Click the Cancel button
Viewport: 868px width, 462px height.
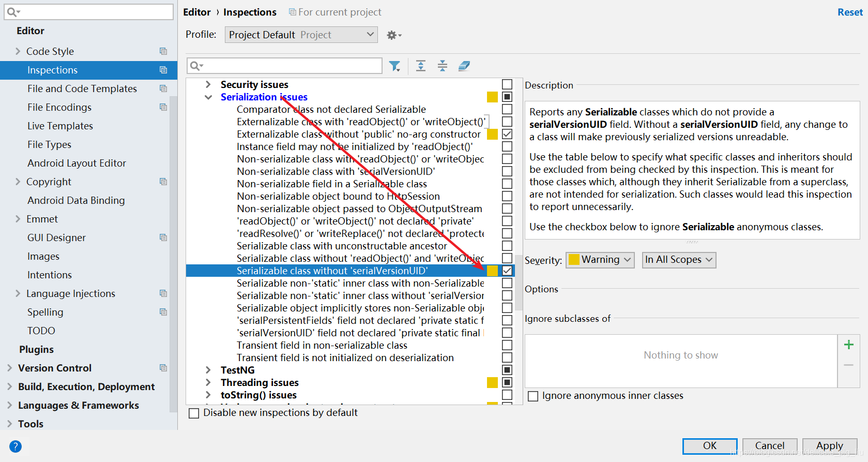pos(770,446)
